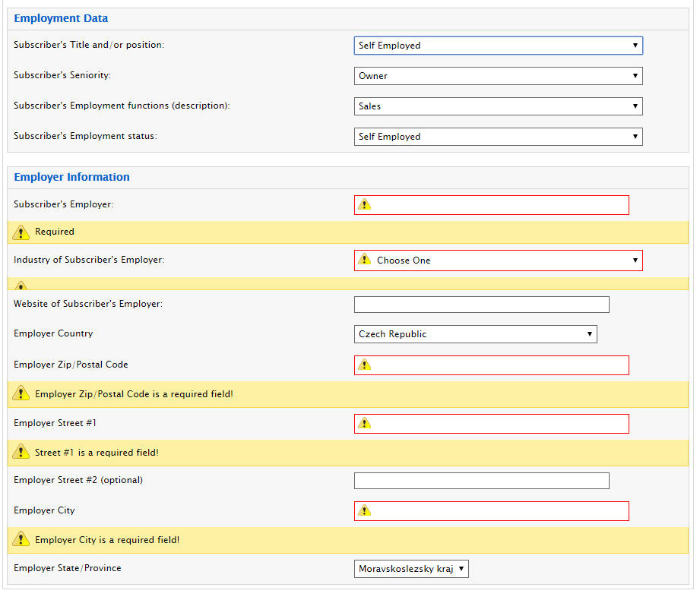Open the Subscriber's Title and/or position dropdown
The image size is (700, 600).
coord(498,46)
